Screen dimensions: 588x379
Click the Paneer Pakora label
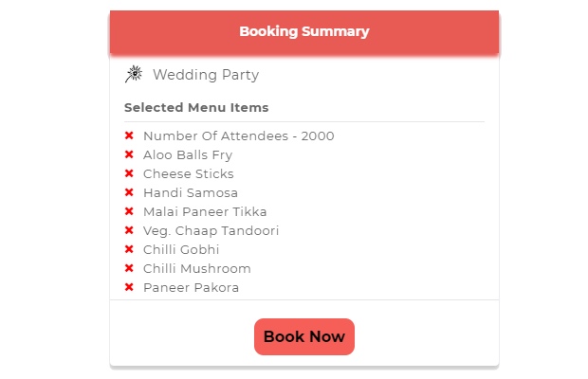pos(191,287)
